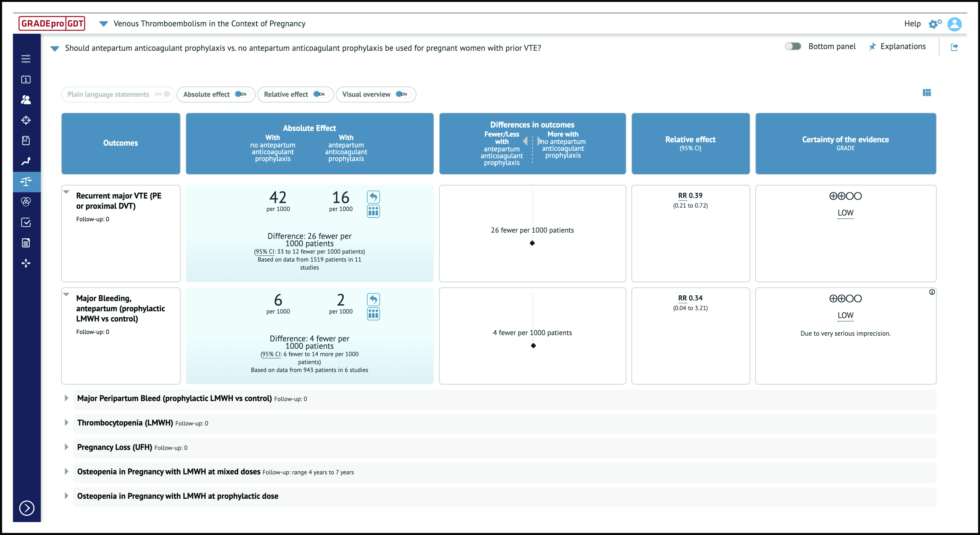
Task: Click LOW certainty for Major Bleeding
Action: coord(845,315)
